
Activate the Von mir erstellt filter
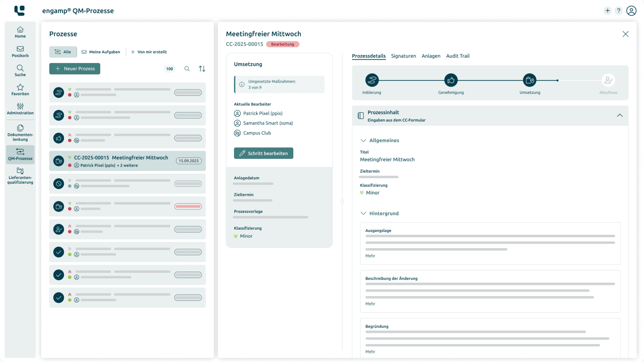click(x=149, y=52)
